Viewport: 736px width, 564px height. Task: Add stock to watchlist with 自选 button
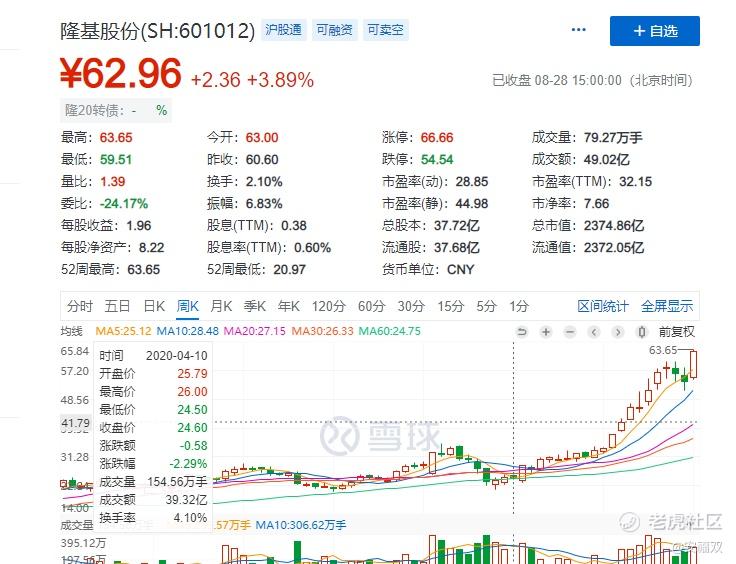pos(655,31)
